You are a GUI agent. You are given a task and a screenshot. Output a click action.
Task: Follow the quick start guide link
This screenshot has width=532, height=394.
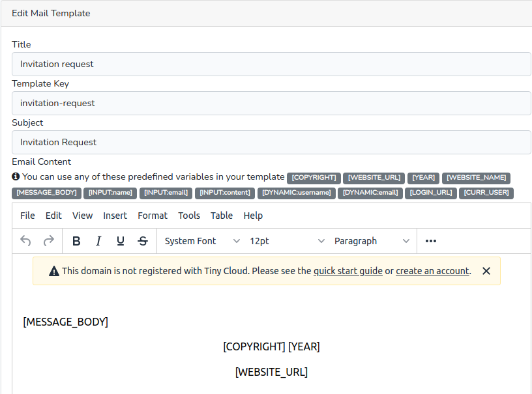347,271
